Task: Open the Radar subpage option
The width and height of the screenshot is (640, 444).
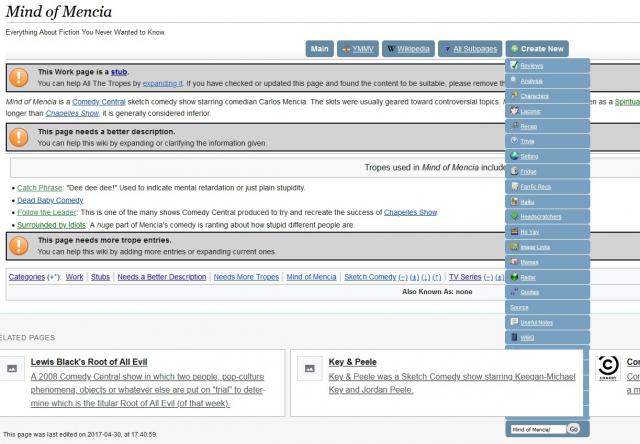Action: point(529,277)
